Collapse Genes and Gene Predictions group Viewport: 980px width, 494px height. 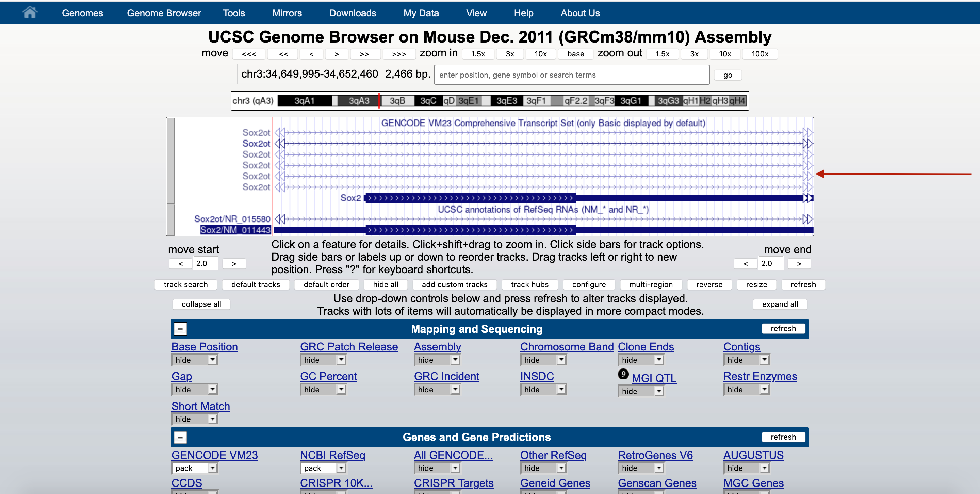[x=180, y=437]
